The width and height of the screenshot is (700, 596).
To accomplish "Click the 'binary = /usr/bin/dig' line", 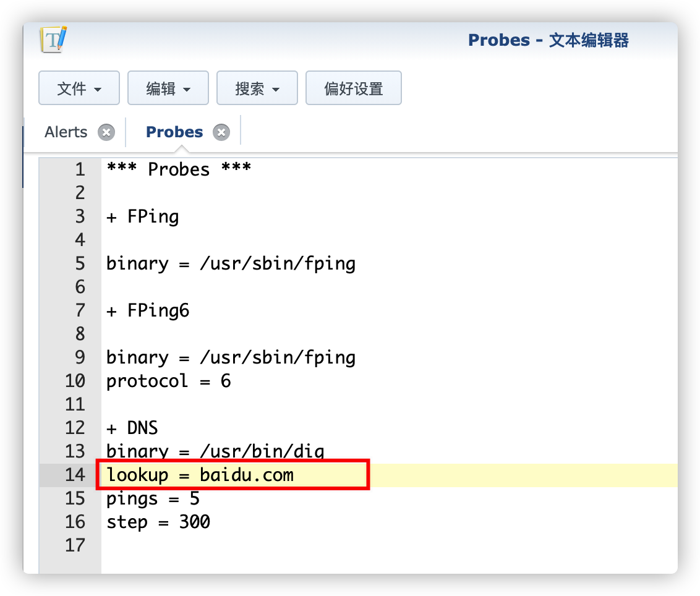I will click(215, 451).
